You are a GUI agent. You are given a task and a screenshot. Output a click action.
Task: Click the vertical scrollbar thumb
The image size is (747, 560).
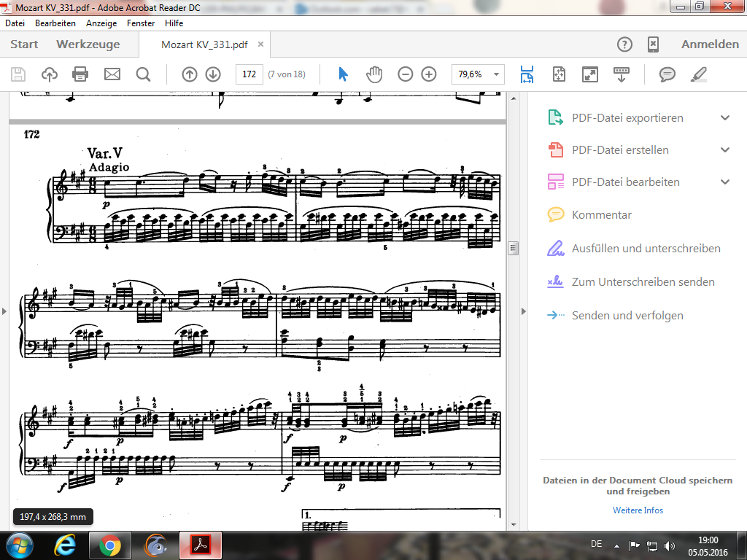513,248
